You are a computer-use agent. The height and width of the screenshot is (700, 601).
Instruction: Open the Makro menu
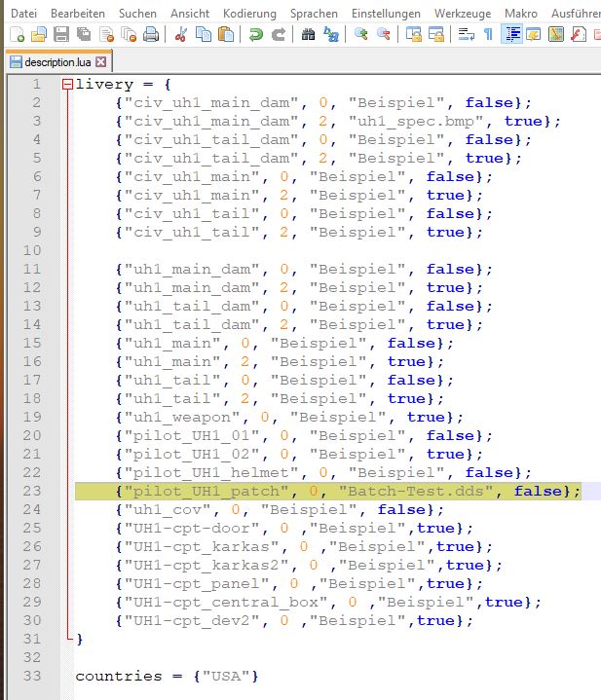(521, 14)
